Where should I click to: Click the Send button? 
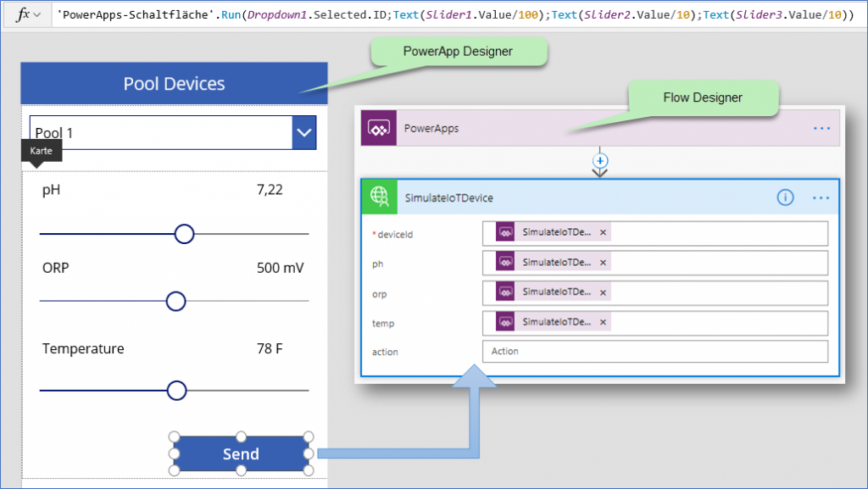[x=241, y=453]
